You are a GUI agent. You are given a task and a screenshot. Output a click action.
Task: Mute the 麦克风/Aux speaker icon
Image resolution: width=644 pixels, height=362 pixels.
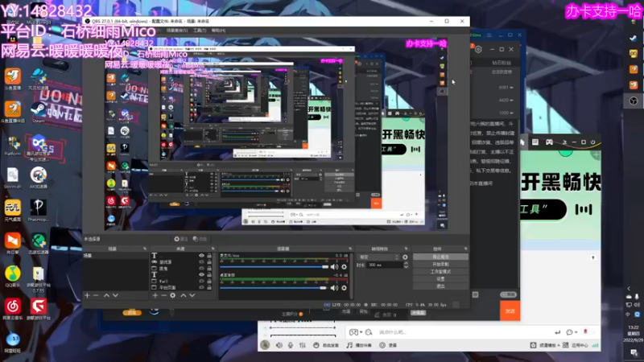[334, 267]
